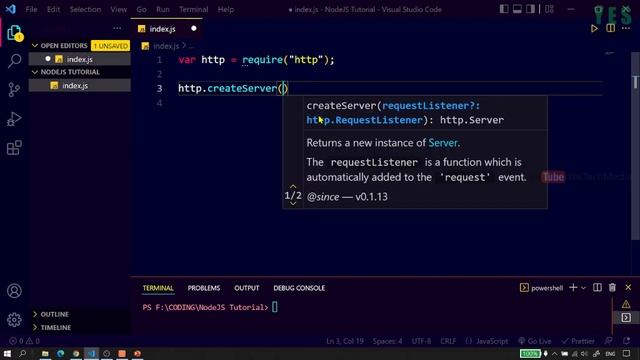Open the Customize Layout icon
The width and height of the screenshot is (640, 360).
549,9
